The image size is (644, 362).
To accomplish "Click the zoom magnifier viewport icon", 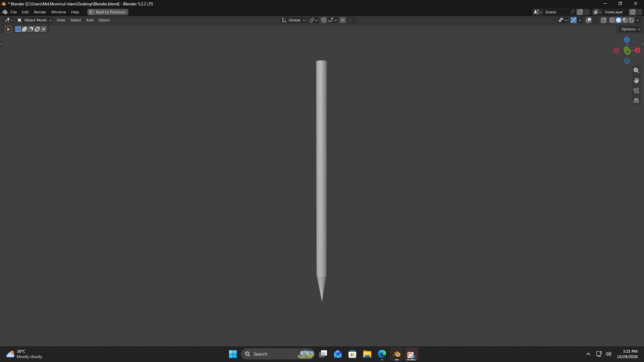I will pyautogui.click(x=636, y=71).
